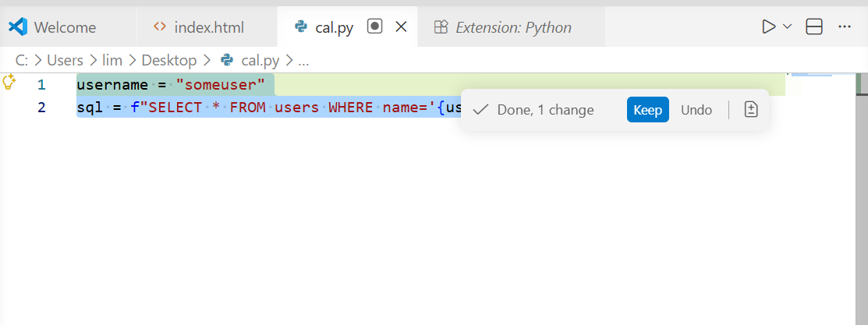Click the HTML file icon on index.html tab
Image resolution: width=868 pixels, height=325 pixels.
pyautogui.click(x=160, y=26)
